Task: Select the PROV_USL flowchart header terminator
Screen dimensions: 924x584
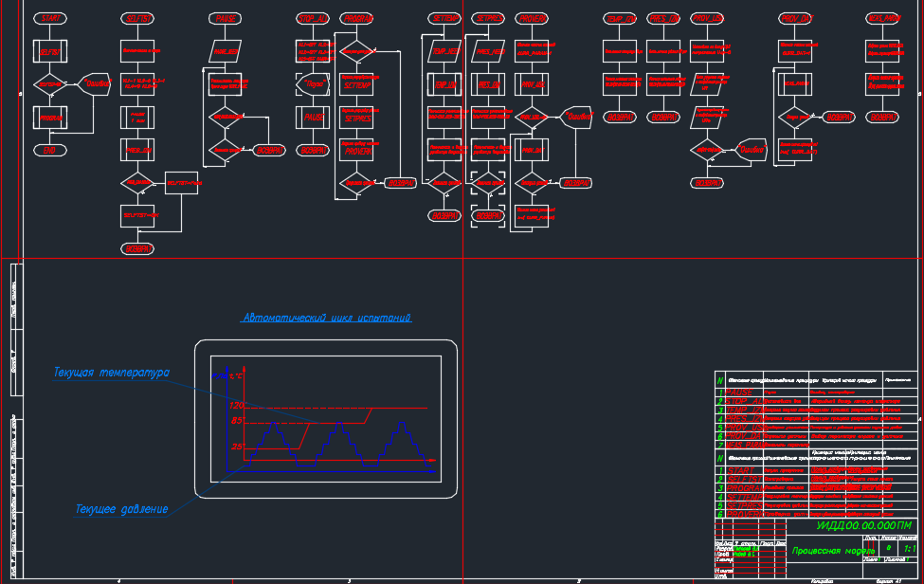Action: 708,18
